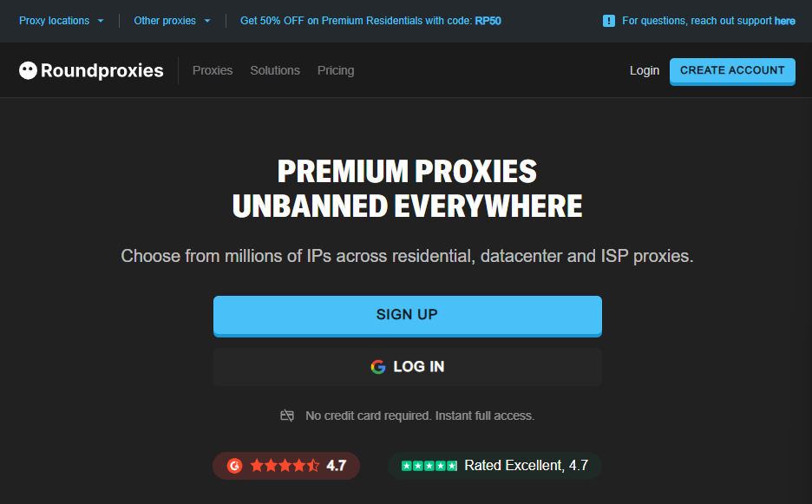Navigate to the Pricing menu item
The height and width of the screenshot is (504, 812).
pos(336,70)
